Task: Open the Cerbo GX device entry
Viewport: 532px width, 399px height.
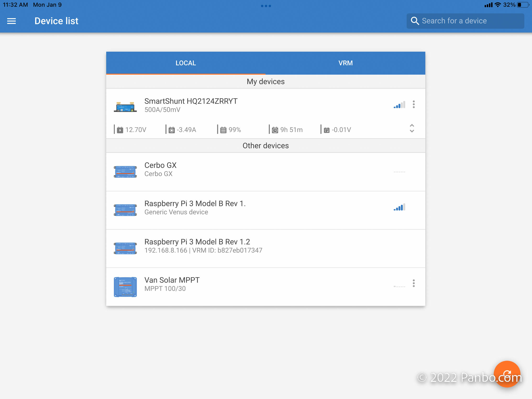Action: [266, 172]
